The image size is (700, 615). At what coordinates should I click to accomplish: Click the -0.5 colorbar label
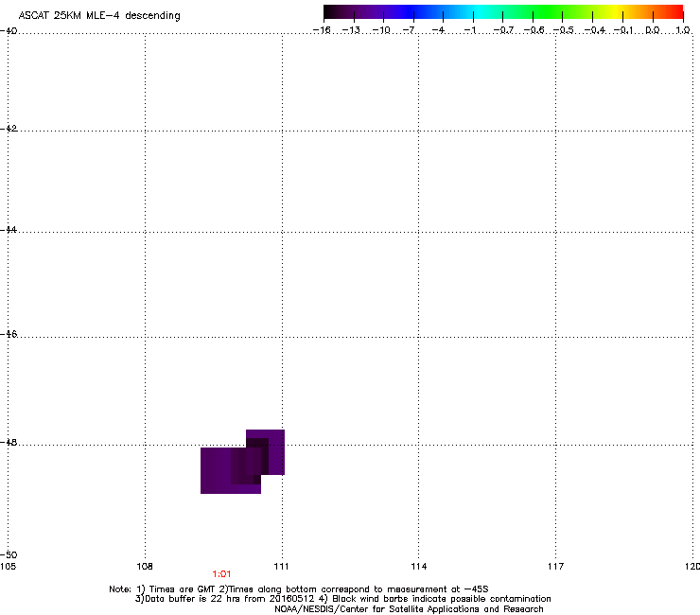(564, 30)
